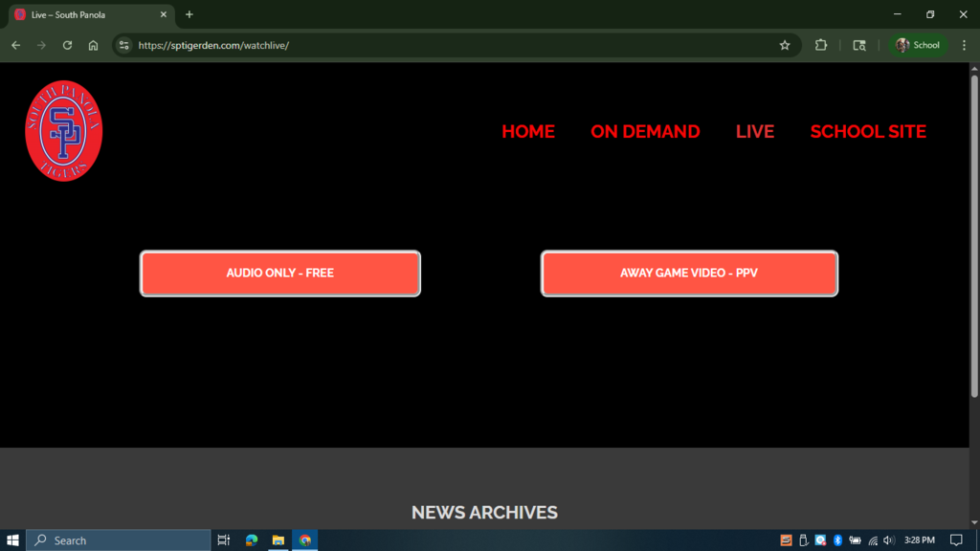Bookmark this page with the star icon

point(785,45)
